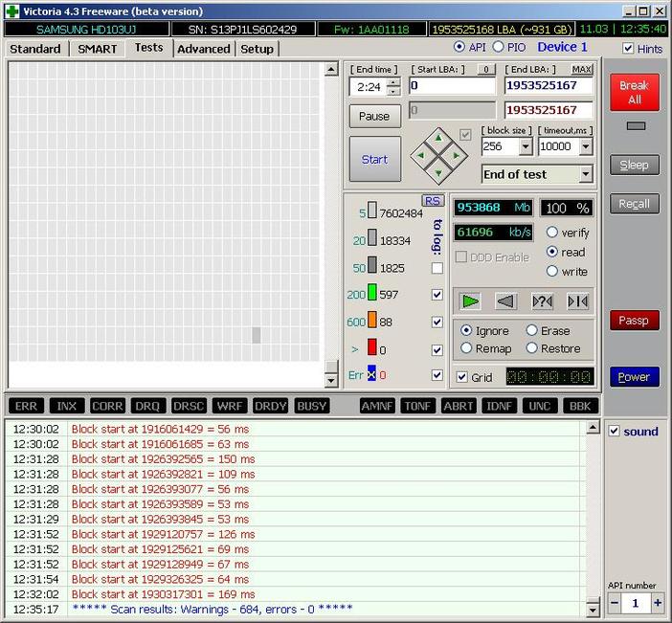Click the TONF error indicator
The width and height of the screenshot is (672, 623).
(418, 406)
